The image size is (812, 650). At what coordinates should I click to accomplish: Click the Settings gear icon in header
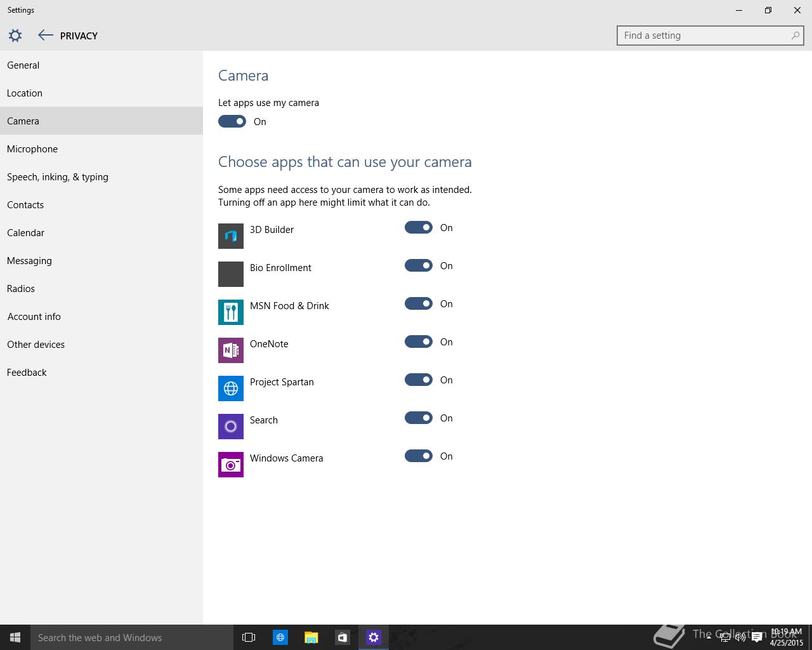point(15,36)
